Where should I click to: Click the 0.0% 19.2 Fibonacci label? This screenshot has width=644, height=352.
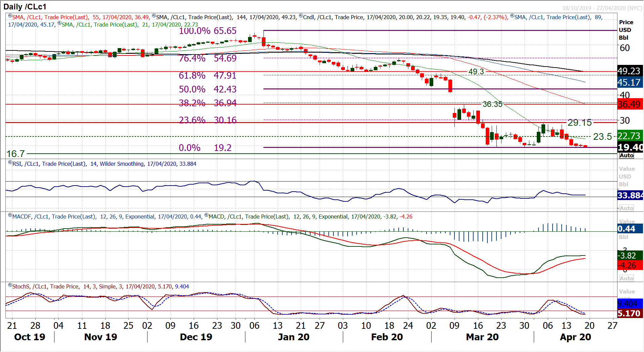[205, 148]
